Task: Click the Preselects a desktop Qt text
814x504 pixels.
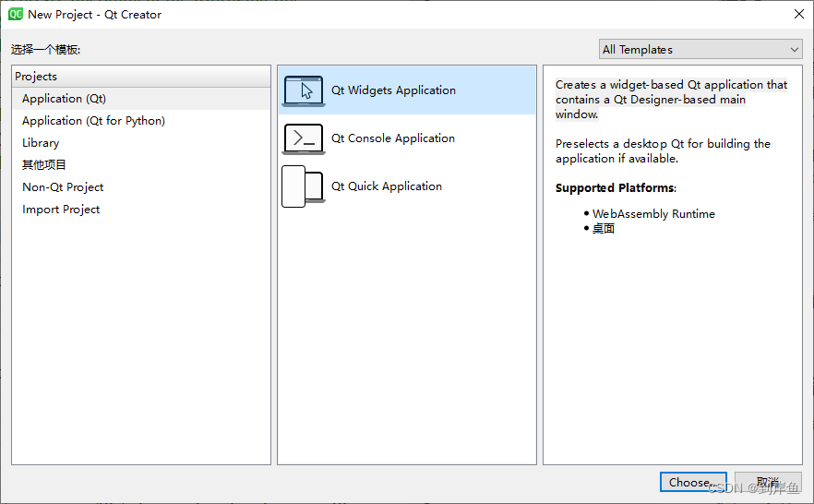Action: tap(663, 151)
